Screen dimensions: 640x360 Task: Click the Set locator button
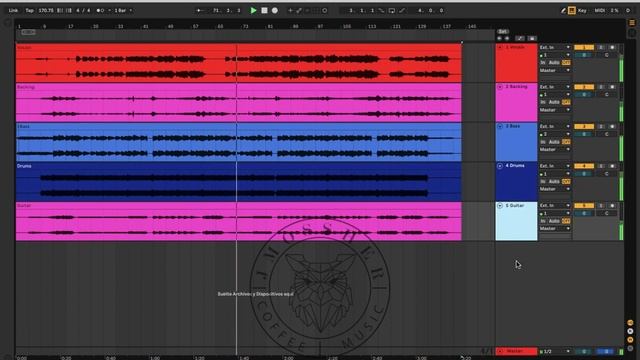[x=502, y=31]
